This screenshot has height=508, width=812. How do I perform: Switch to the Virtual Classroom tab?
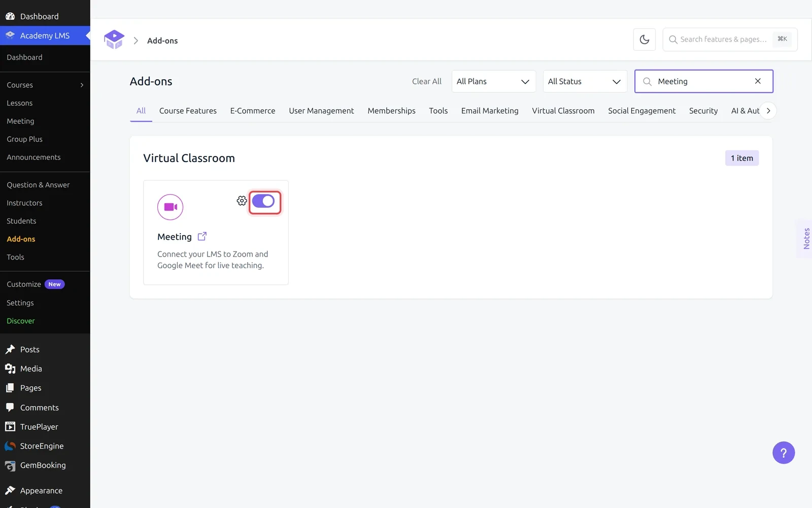click(563, 111)
